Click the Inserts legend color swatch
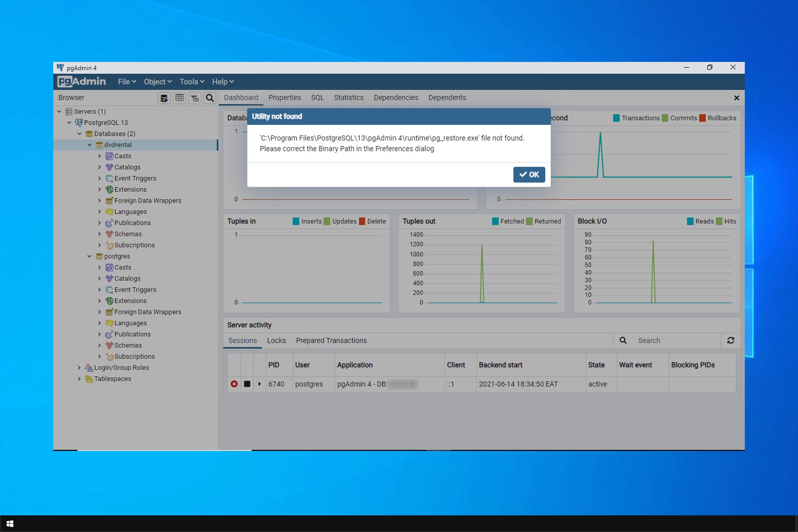The image size is (798, 532). [296, 221]
